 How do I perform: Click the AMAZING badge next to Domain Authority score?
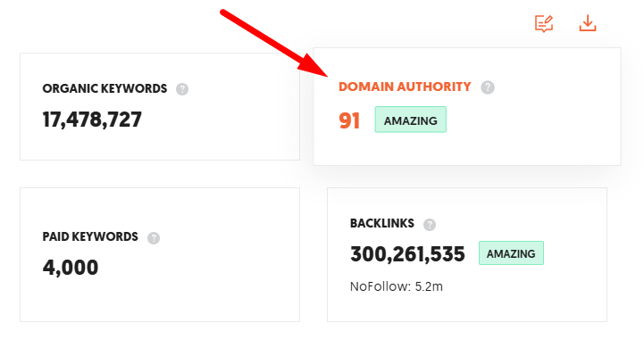point(410,120)
